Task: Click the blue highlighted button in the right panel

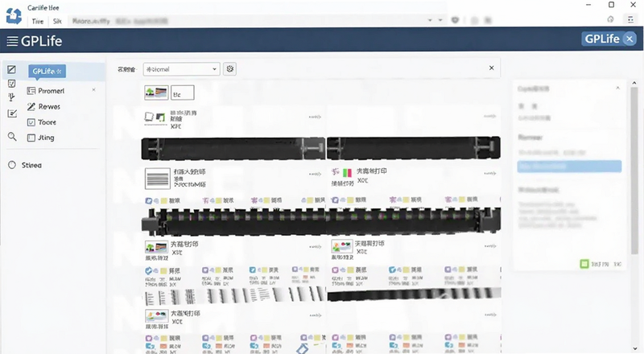Action: pos(569,167)
